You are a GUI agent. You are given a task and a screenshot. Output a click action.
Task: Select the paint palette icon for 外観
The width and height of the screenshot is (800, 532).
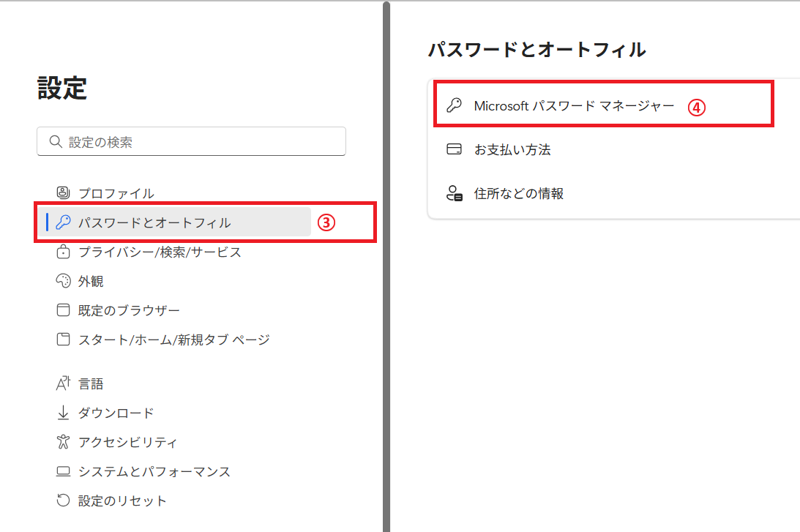tap(63, 281)
